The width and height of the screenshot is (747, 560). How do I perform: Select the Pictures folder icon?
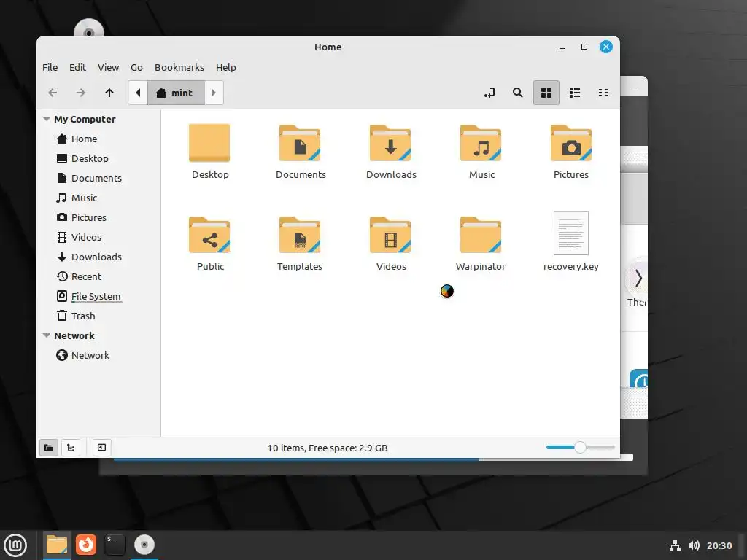(571, 143)
